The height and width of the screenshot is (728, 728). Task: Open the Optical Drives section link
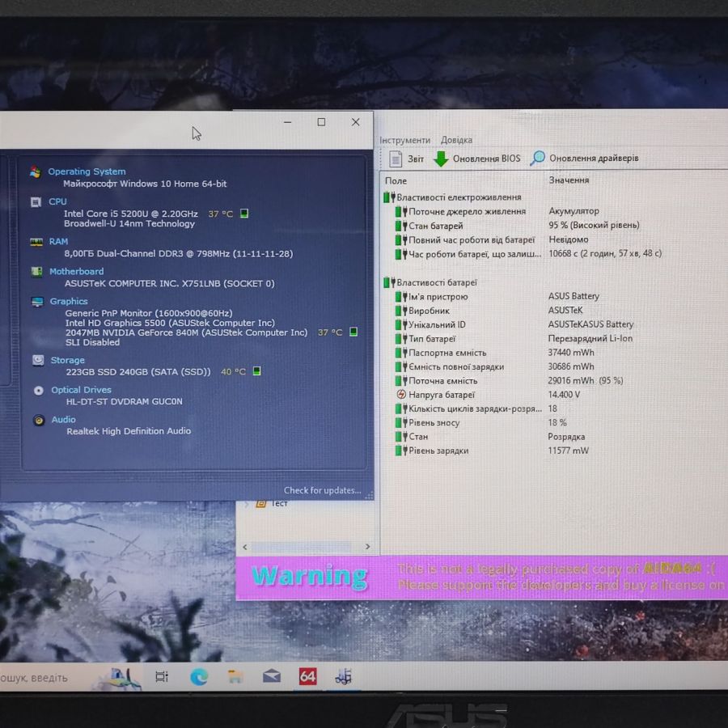[x=81, y=390]
